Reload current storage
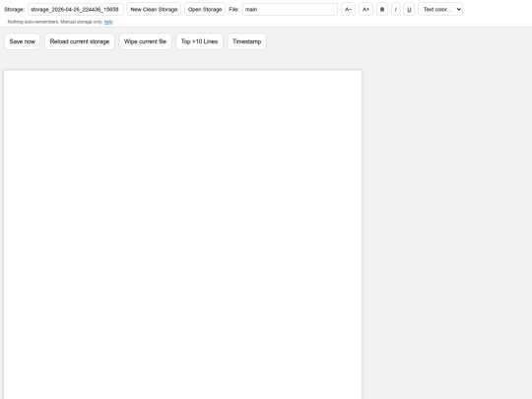The width and height of the screenshot is (532, 399). (80, 41)
